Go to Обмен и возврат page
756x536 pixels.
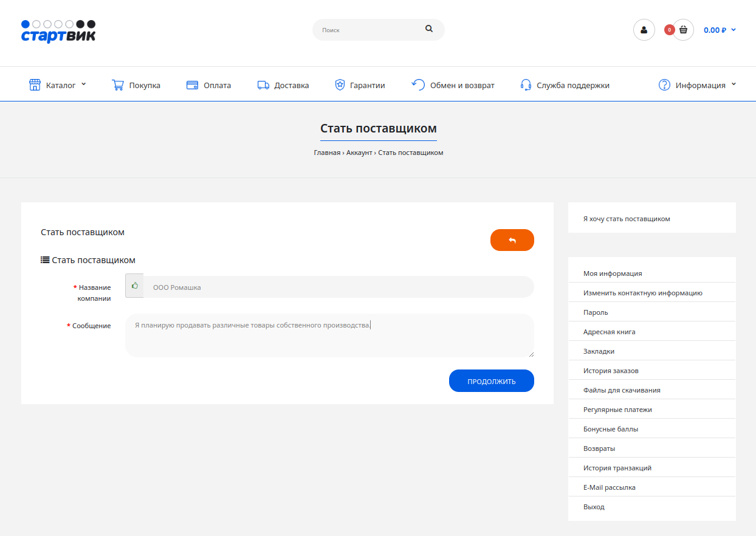click(x=462, y=85)
